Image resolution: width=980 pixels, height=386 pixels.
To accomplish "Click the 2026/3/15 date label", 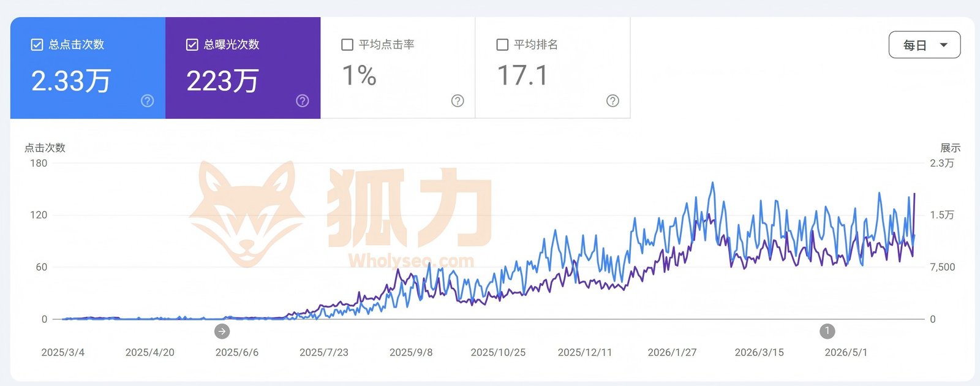I will pos(759,352).
